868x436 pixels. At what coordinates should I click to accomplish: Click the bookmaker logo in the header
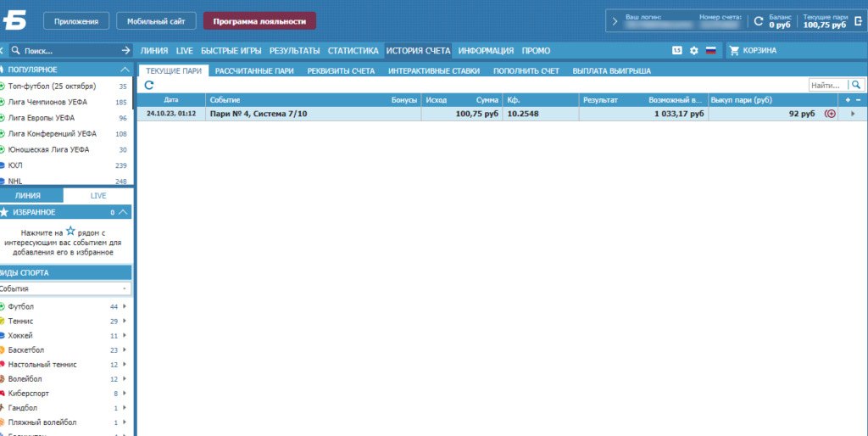coord(14,21)
